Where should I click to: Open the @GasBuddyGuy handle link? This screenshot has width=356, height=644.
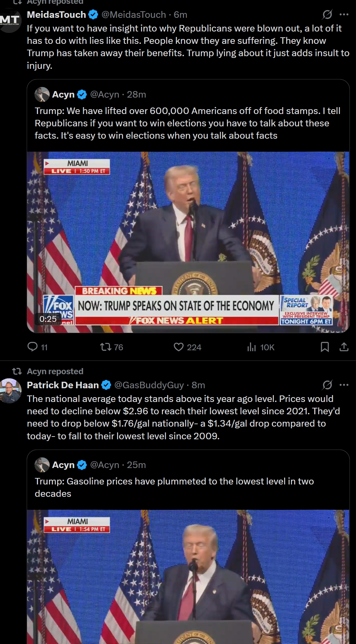coord(149,385)
